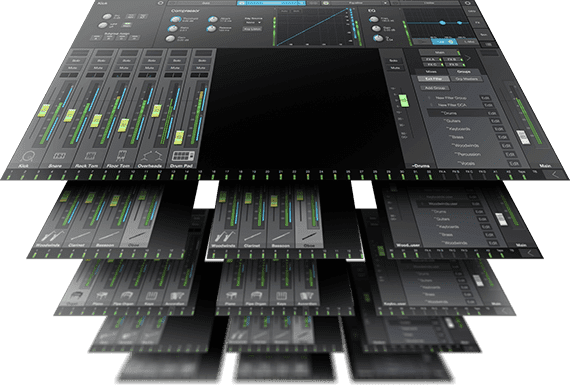Screen dimensions: 570x385
Task: Select the Overheads microphone channel icon
Action: point(152,156)
